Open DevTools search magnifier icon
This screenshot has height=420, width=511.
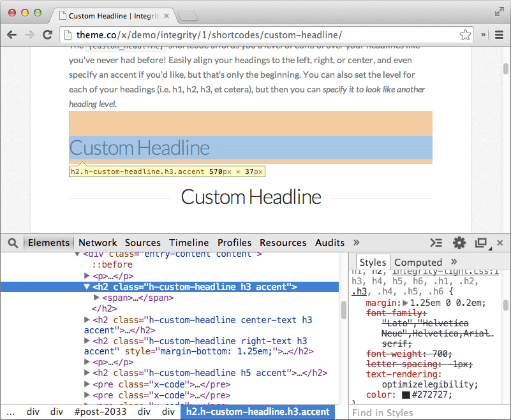pos(13,243)
